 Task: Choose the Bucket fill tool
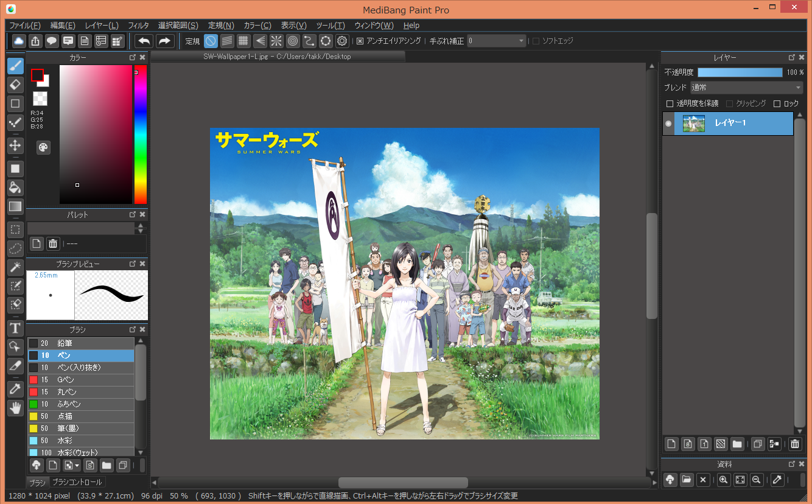(x=16, y=187)
